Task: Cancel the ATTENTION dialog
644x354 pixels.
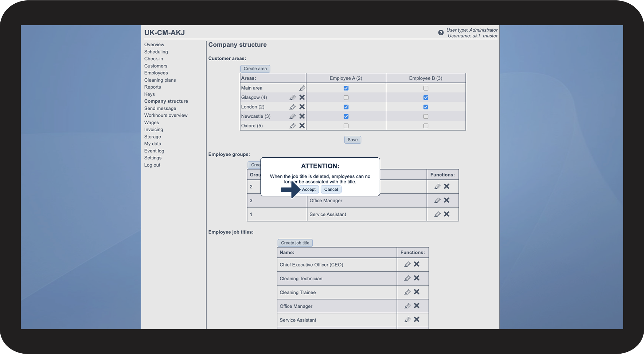Action: [x=331, y=189]
